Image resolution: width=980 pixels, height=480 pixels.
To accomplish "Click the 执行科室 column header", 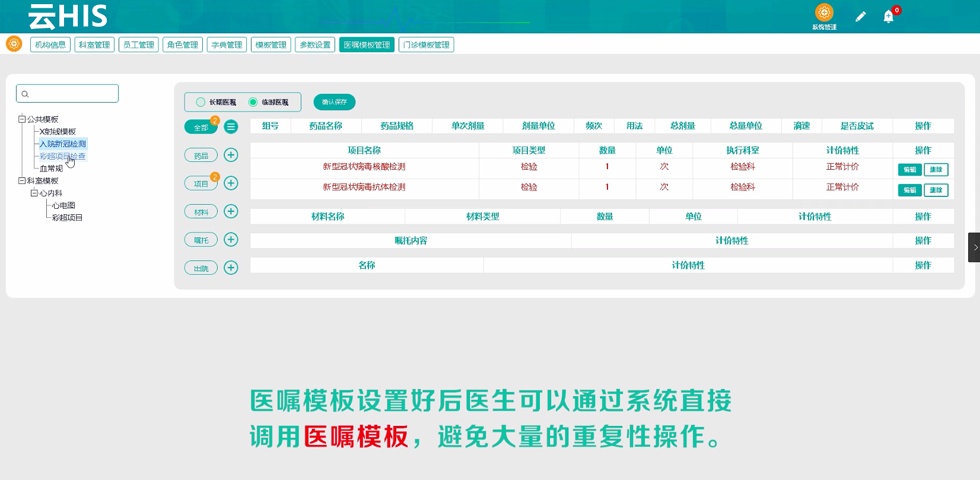I will pos(743,150).
